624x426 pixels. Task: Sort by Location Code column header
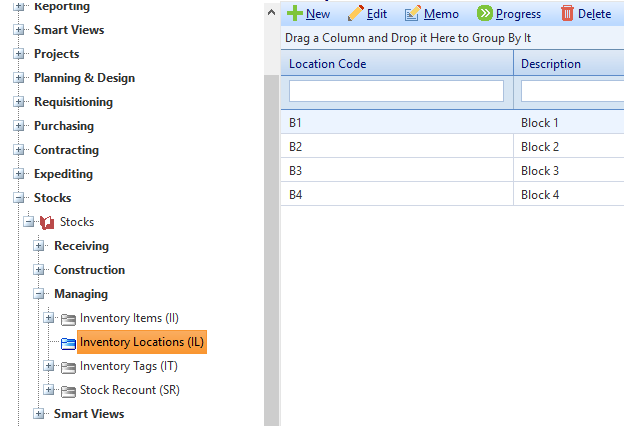tap(397, 64)
